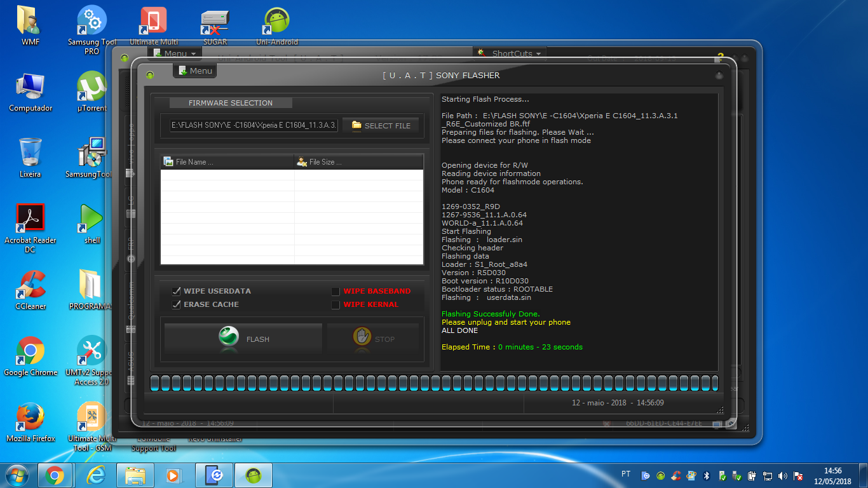The height and width of the screenshot is (488, 868).
Task: Click 'Loader : S1_Root_a8a4' log line
Action: [x=484, y=264]
